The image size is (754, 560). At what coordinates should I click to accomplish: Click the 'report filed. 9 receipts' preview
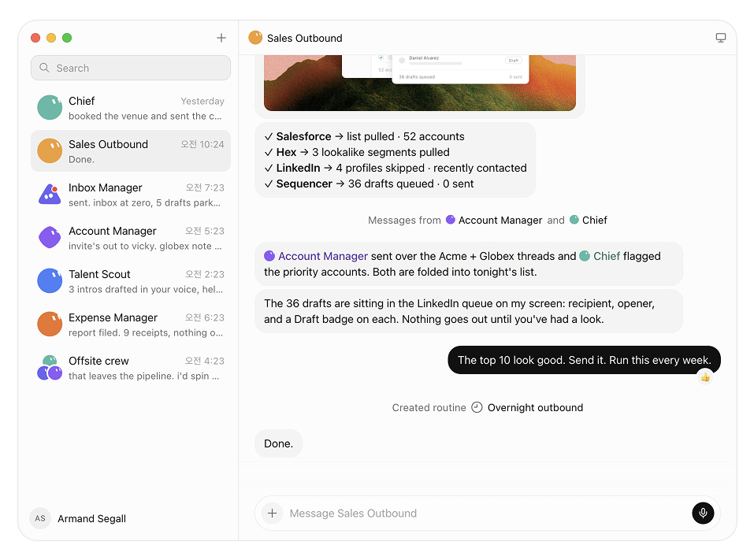146,332
